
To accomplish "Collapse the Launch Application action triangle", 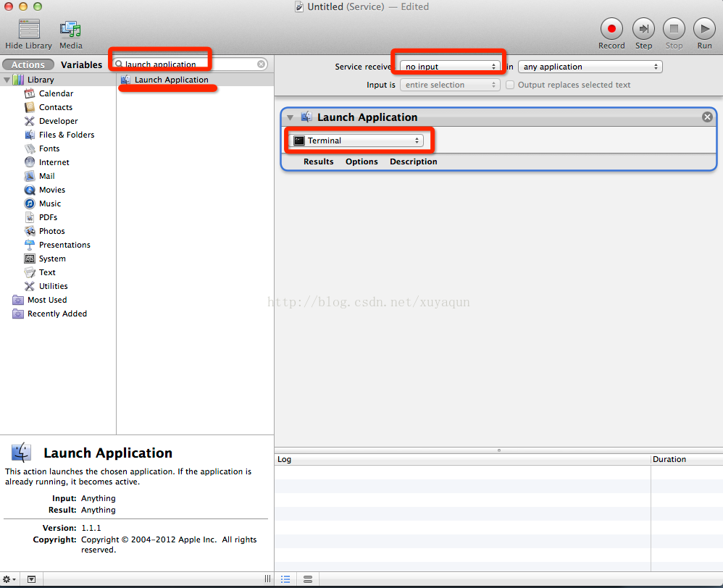I will pos(290,117).
